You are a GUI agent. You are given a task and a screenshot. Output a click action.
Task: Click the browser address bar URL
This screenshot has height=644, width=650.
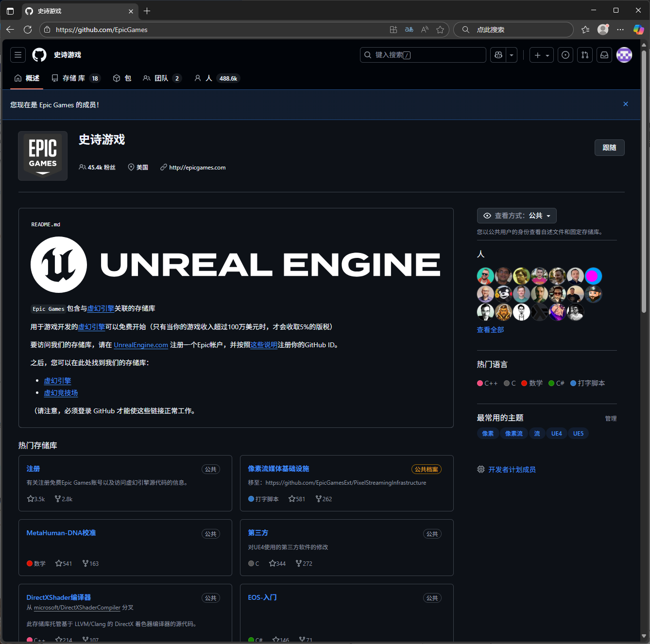pyautogui.click(x=102, y=30)
